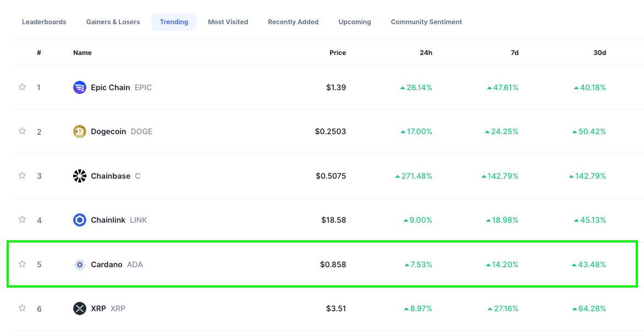Open the Epic Chain coin page
Screen dimensions: 644x331
111,87
